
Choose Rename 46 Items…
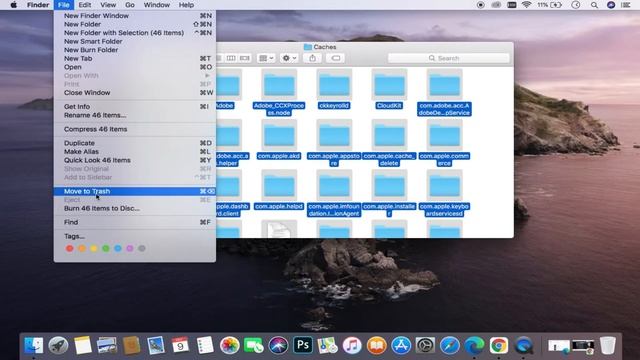[x=135, y=115]
